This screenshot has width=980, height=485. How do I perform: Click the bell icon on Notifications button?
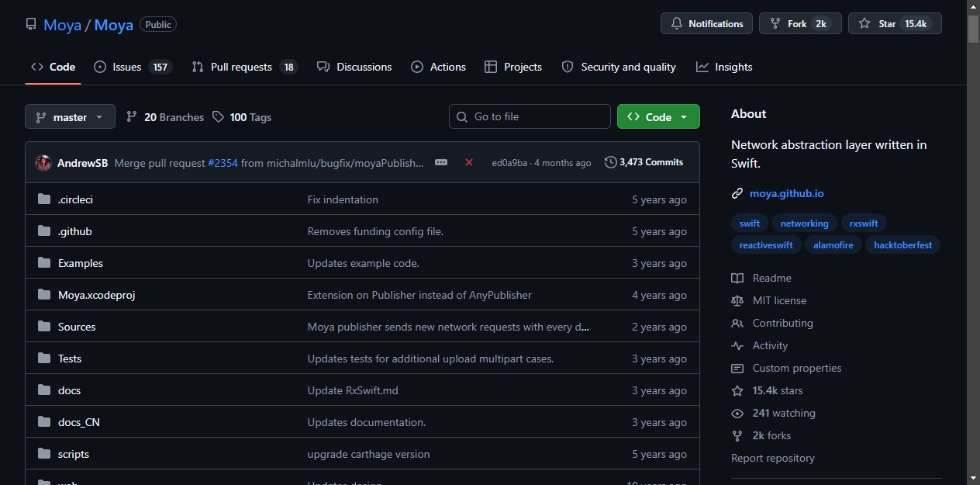click(677, 24)
